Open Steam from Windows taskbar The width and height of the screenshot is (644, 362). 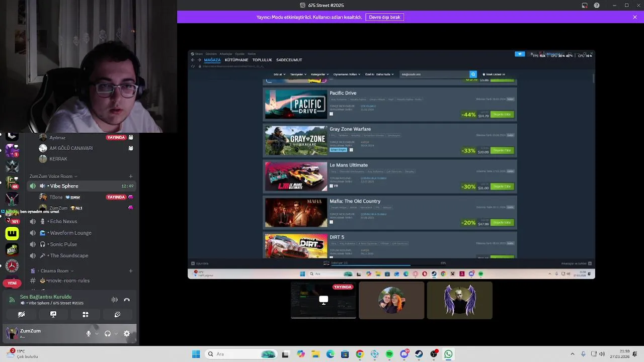coord(419,354)
